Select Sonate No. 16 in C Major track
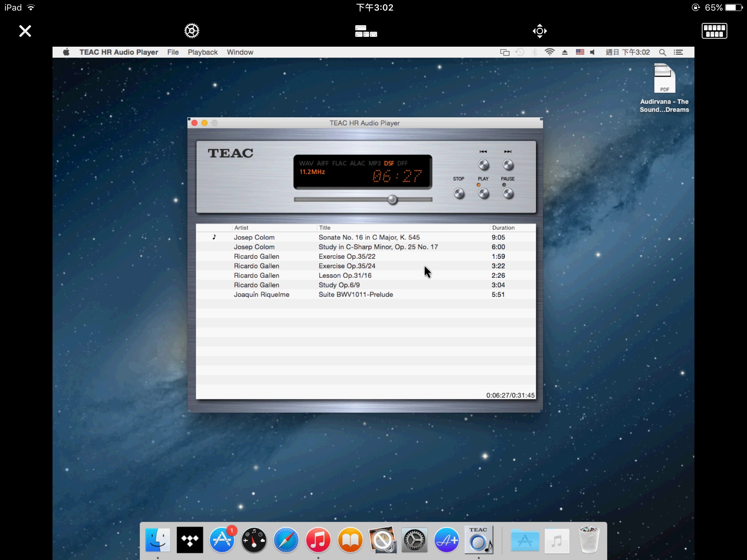The height and width of the screenshot is (560, 747). (366, 237)
